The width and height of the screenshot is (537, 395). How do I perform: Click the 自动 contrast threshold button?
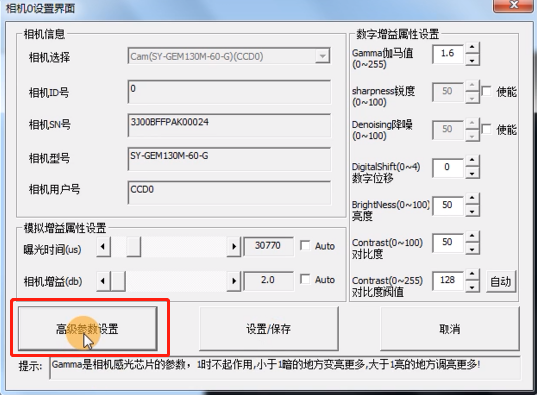(501, 281)
